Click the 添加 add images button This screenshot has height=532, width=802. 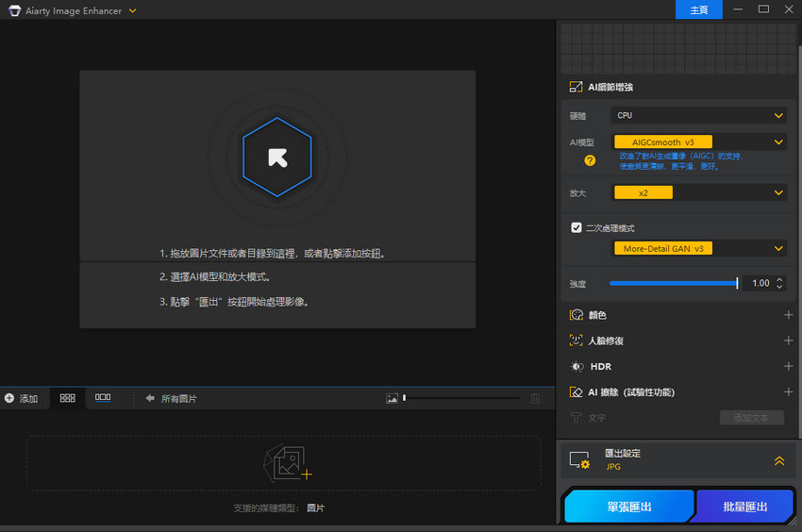pyautogui.click(x=22, y=398)
